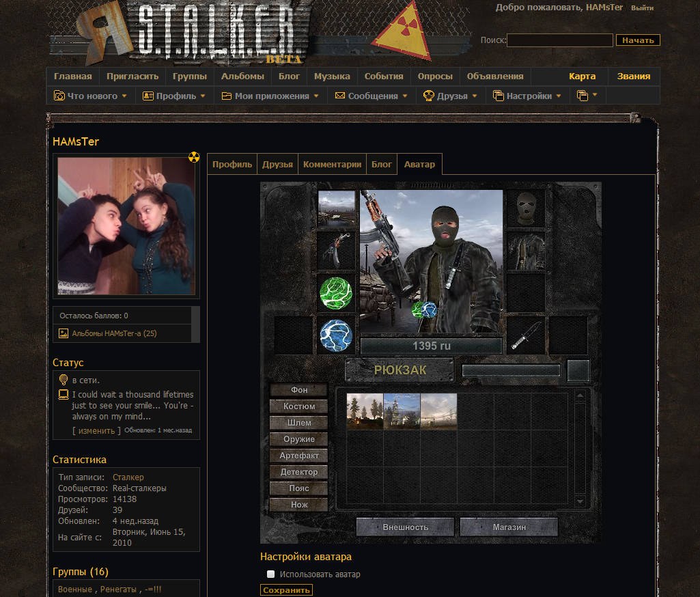Click the Что нового camera icon
700x597 pixels.
tap(59, 96)
